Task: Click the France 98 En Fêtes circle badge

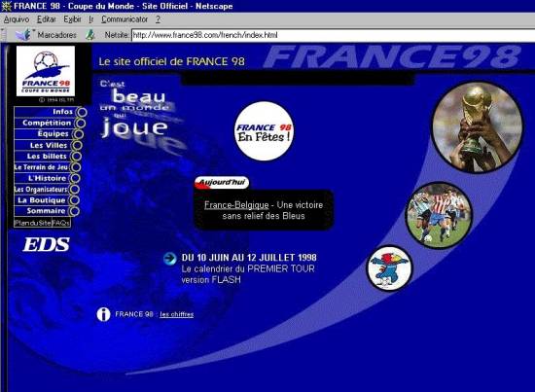Action: pos(264,131)
